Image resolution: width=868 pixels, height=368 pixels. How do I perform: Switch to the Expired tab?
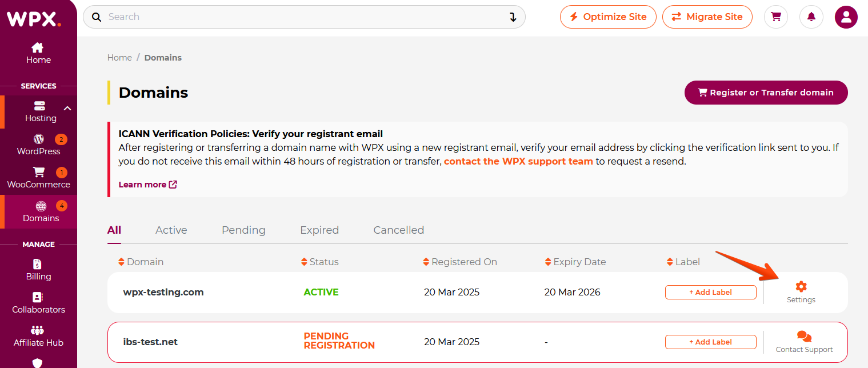319,230
